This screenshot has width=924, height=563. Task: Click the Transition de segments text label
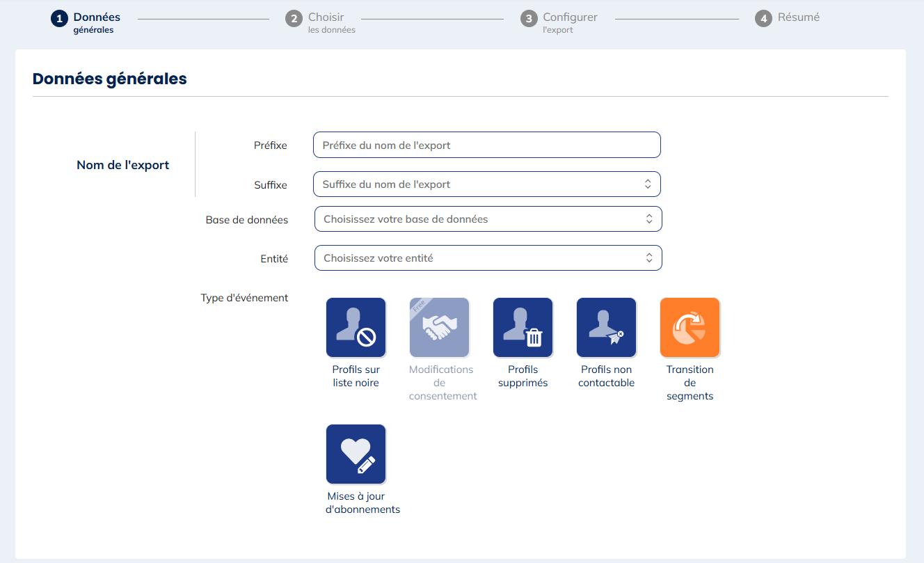tap(690, 383)
